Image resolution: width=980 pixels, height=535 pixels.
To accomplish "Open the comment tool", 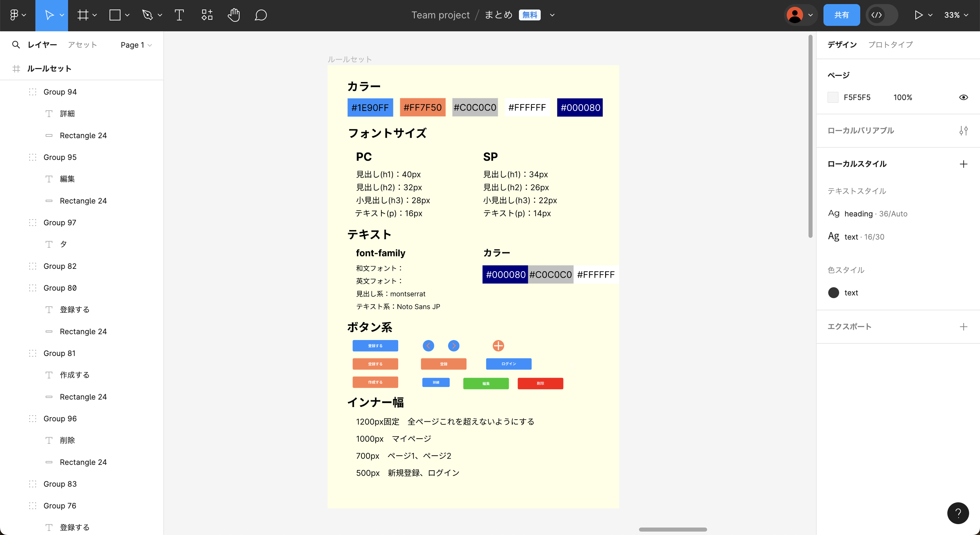I will point(261,15).
